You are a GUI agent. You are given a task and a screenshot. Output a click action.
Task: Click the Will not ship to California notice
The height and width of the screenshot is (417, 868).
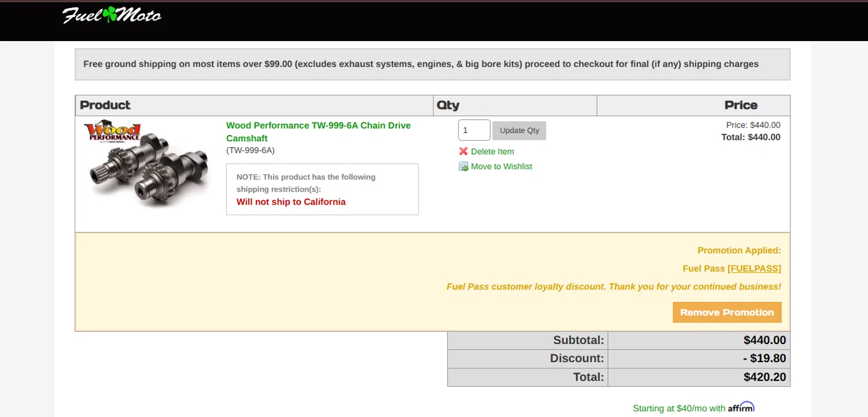[291, 202]
